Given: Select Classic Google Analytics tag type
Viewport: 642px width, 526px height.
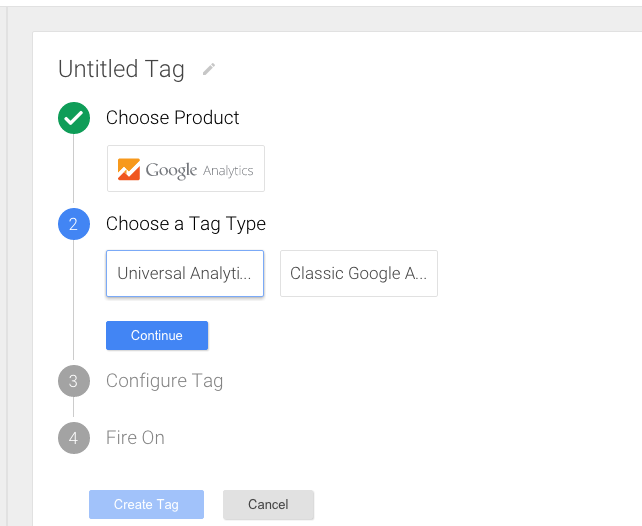Looking at the screenshot, I should (x=359, y=273).
